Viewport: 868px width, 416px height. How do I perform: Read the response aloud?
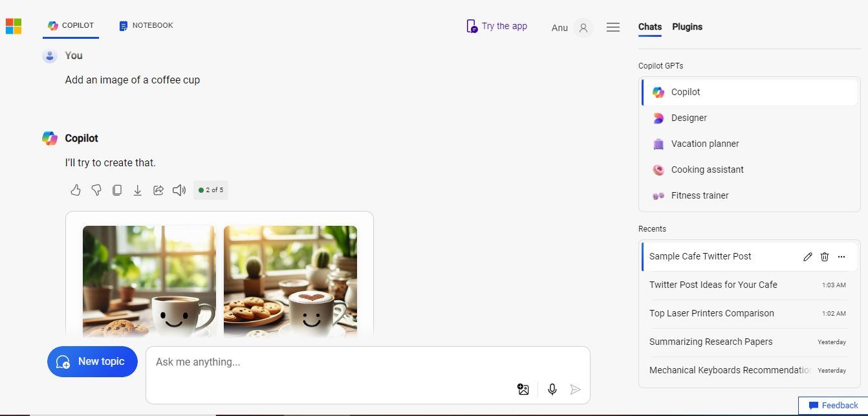179,190
